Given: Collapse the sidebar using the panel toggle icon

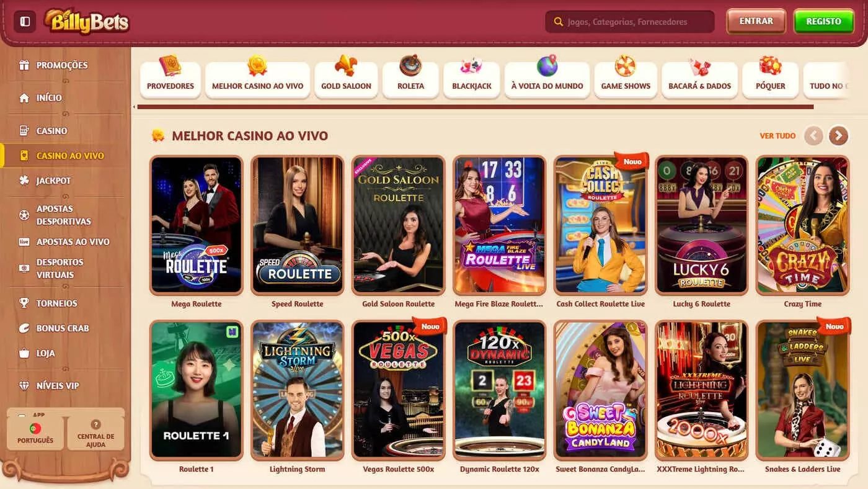Looking at the screenshot, I should pos(25,22).
